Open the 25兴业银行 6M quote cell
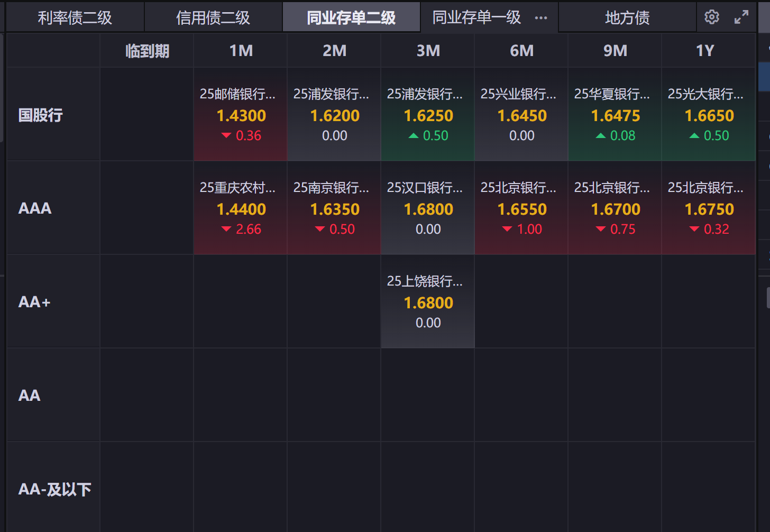 click(x=521, y=115)
